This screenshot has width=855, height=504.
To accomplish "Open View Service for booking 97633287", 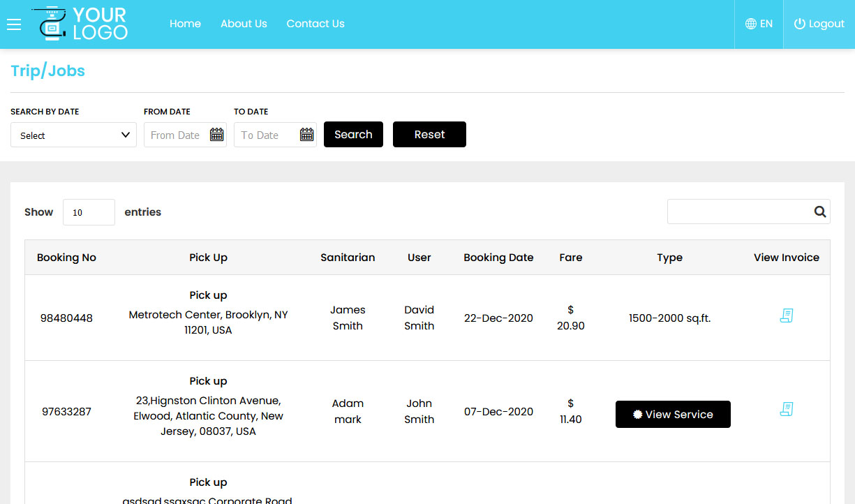I will (x=673, y=414).
